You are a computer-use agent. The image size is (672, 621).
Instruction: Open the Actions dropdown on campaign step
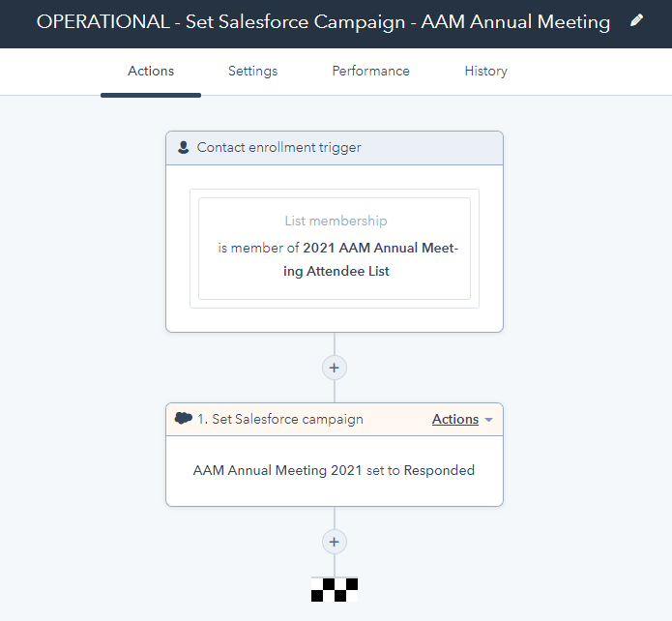[x=455, y=419]
